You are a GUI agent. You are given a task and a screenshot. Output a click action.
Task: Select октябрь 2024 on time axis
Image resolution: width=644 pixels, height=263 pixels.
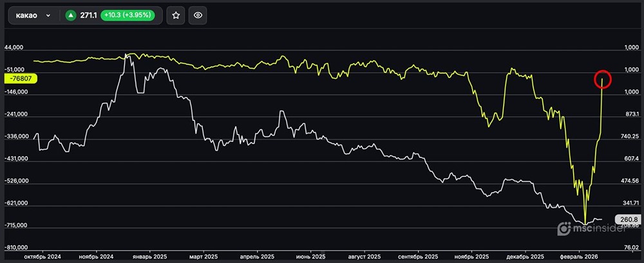tap(41, 255)
